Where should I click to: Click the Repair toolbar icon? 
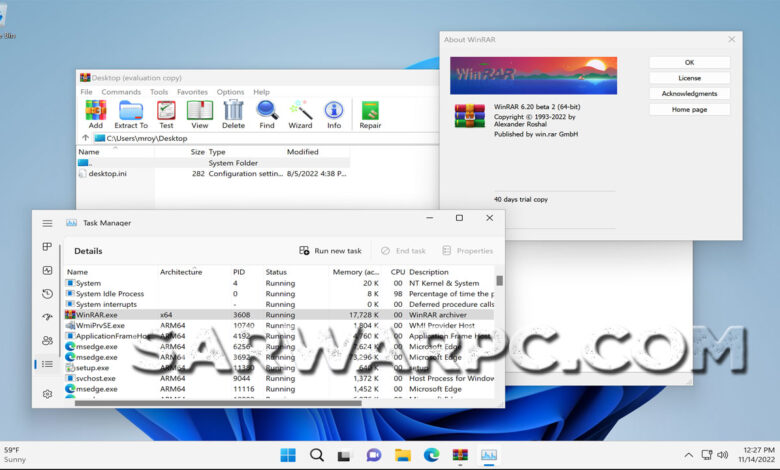[x=370, y=114]
